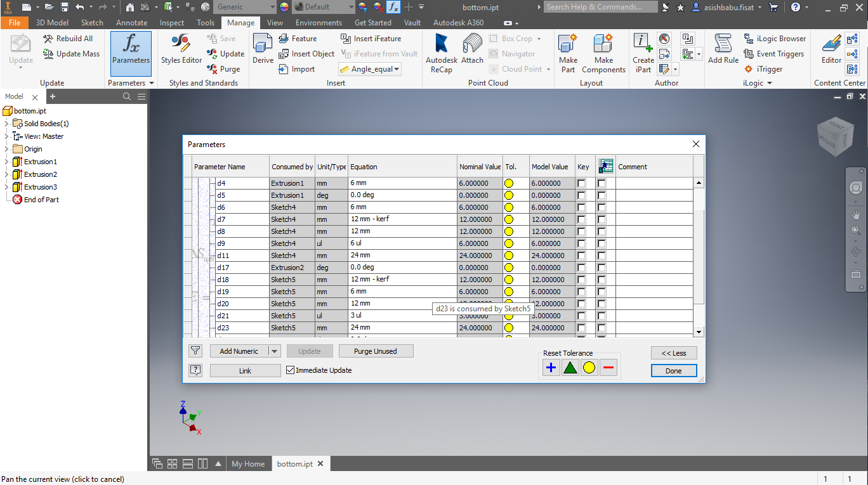868x485 pixels.
Task: Search the Model browser with magnifier icon
Action: tap(127, 96)
